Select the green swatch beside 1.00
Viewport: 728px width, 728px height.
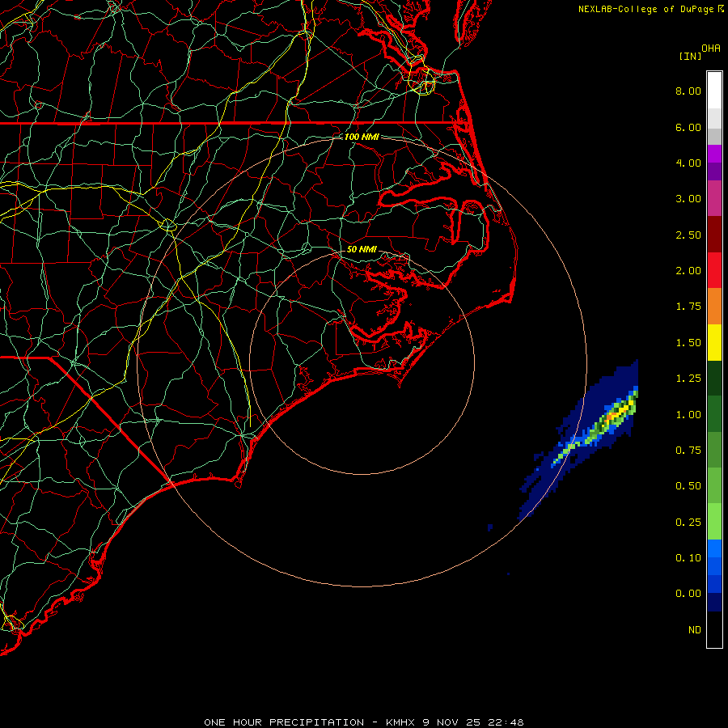[714, 414]
